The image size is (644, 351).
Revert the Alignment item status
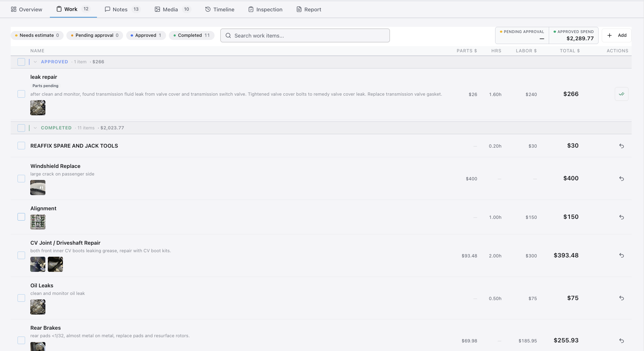click(x=622, y=217)
